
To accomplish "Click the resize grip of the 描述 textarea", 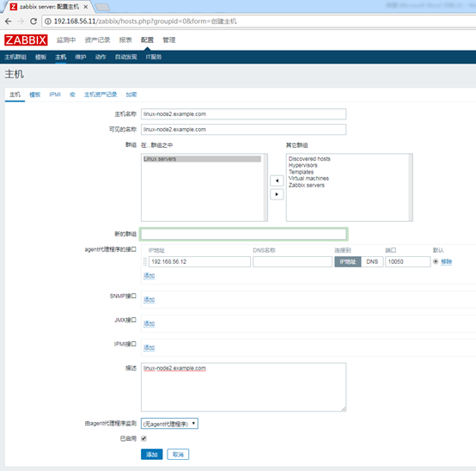I will (344, 409).
